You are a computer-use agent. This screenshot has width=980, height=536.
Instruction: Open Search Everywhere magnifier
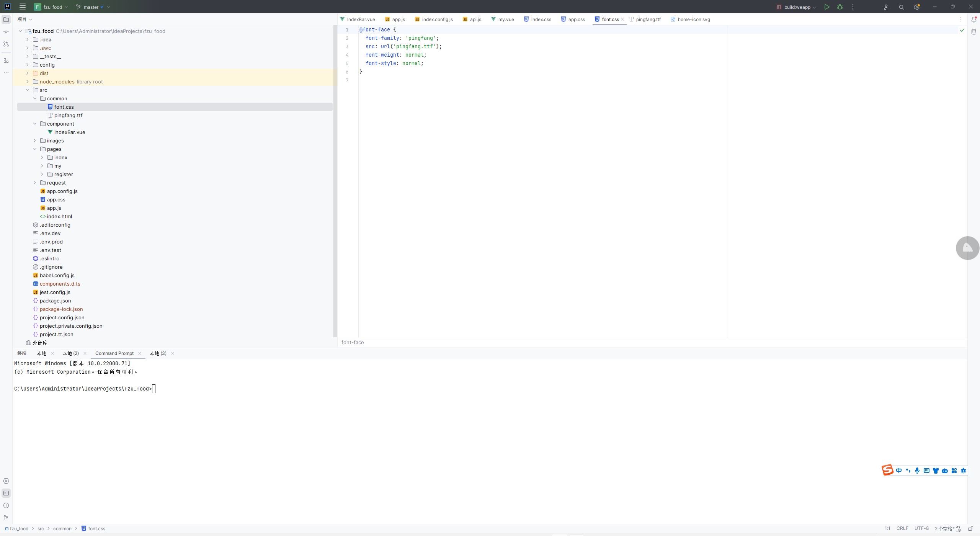[x=902, y=7]
